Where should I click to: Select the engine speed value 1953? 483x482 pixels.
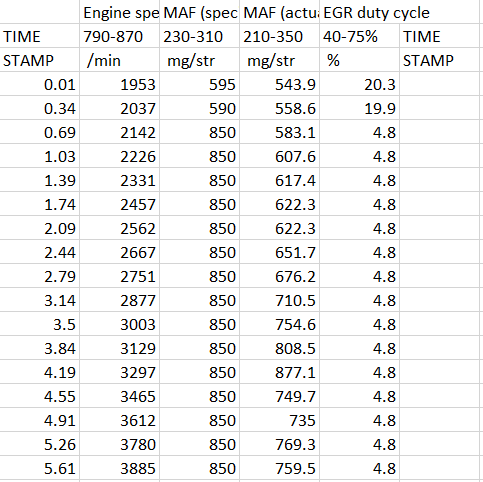pos(120,84)
